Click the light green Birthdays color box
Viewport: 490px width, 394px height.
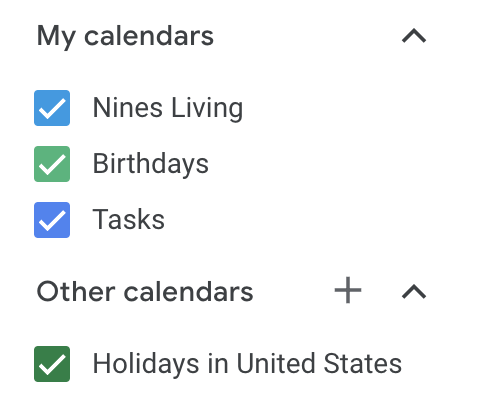point(52,164)
